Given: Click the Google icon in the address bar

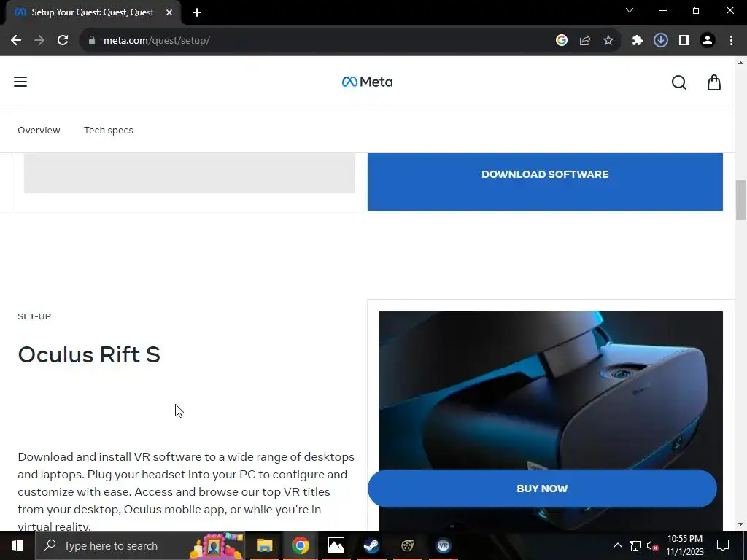Looking at the screenshot, I should [562, 41].
